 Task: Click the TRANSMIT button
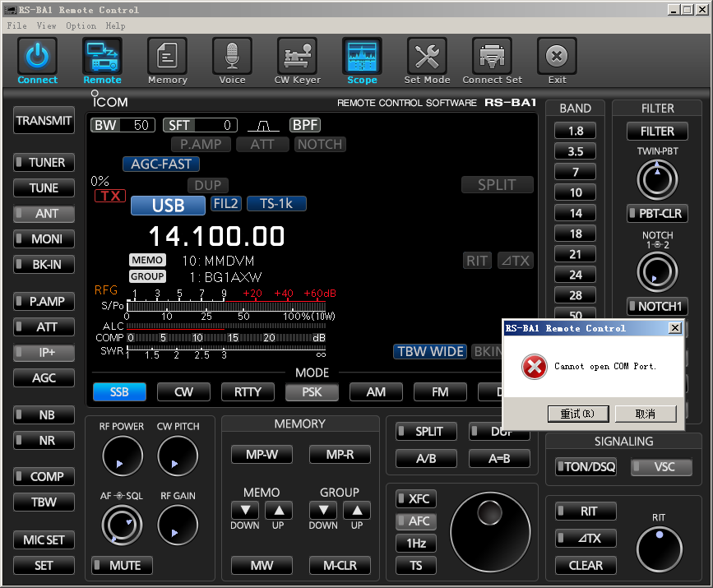[44, 121]
